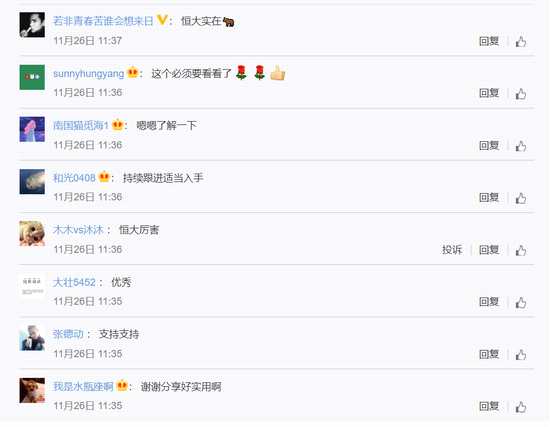Like the comment 恒大厉害

click(521, 251)
